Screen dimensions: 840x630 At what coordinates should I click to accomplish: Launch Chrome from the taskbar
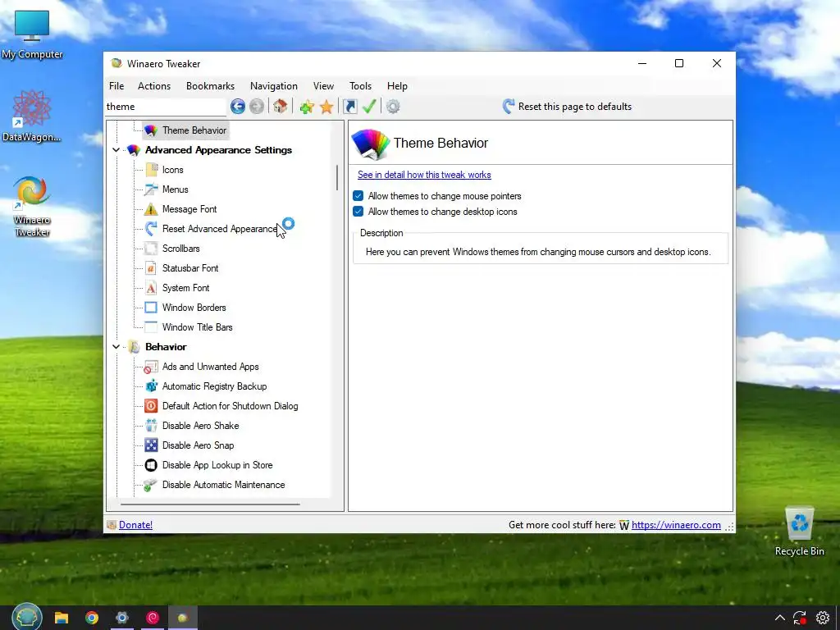point(92,618)
